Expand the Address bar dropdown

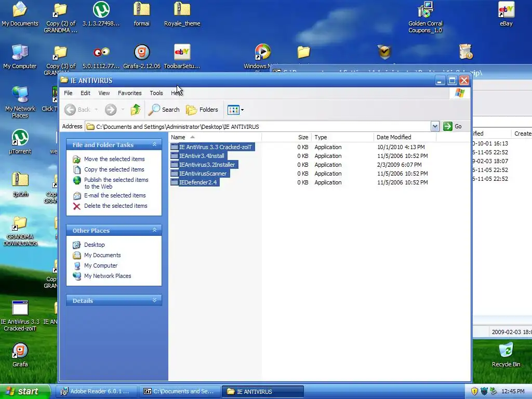point(435,127)
